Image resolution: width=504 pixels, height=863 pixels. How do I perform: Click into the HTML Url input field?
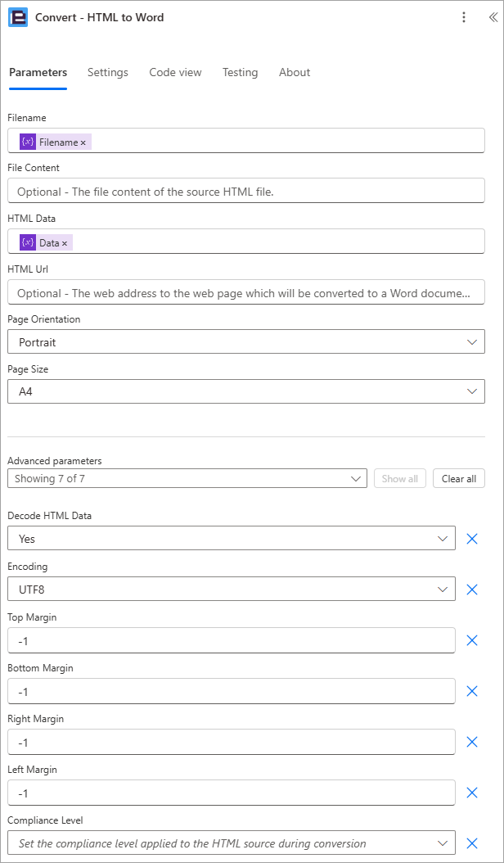pyautogui.click(x=246, y=292)
